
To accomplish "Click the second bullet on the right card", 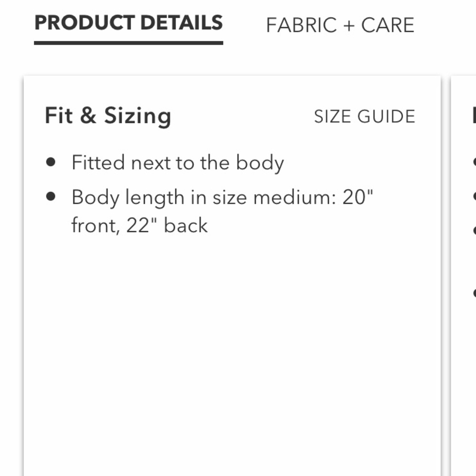I will [475, 197].
